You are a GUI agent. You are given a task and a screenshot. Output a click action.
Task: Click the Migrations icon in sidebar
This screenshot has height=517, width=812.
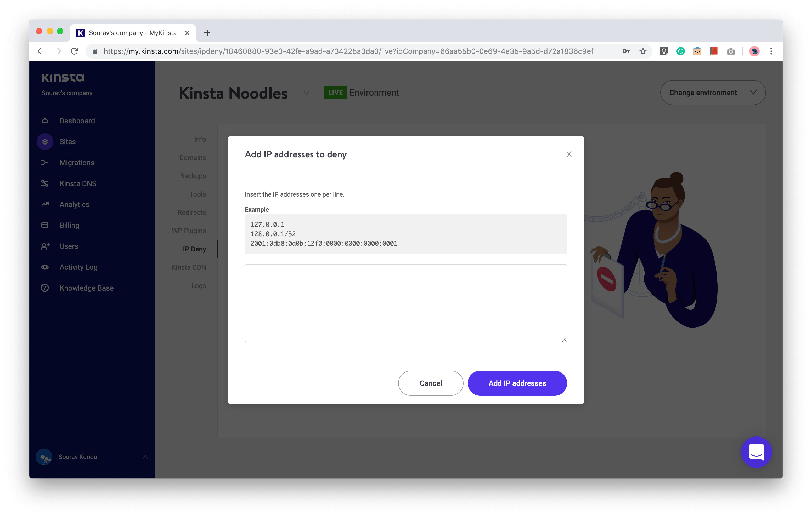pos(46,163)
